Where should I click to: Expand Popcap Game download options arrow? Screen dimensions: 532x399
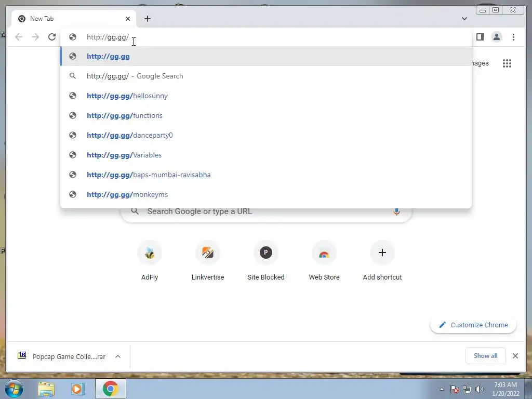(118, 356)
